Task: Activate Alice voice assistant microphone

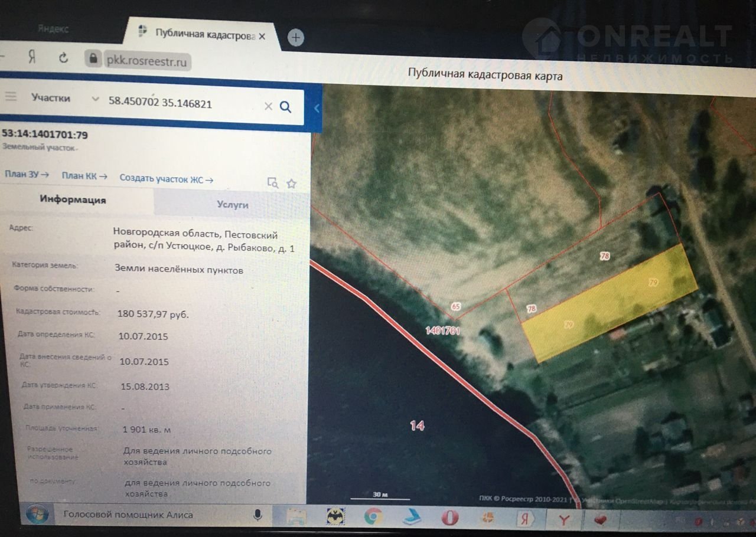Action: [x=258, y=515]
